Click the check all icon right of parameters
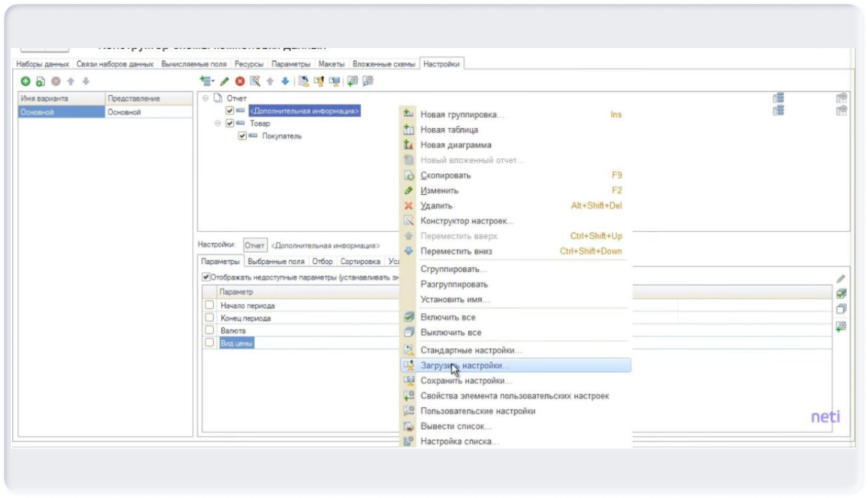Viewport: 868px width, 498px height. tap(841, 294)
